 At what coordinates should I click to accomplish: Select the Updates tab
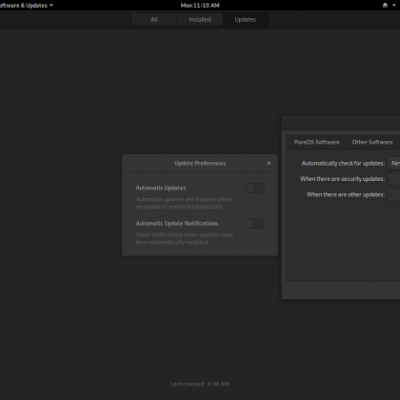(245, 20)
